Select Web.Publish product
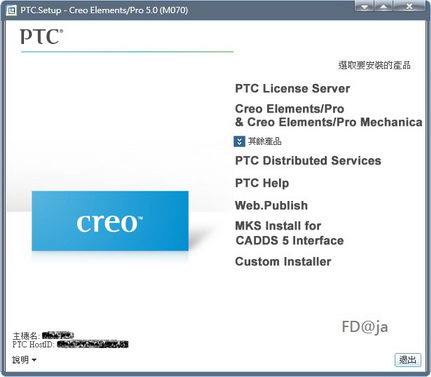The image size is (431, 377). pyautogui.click(x=271, y=205)
